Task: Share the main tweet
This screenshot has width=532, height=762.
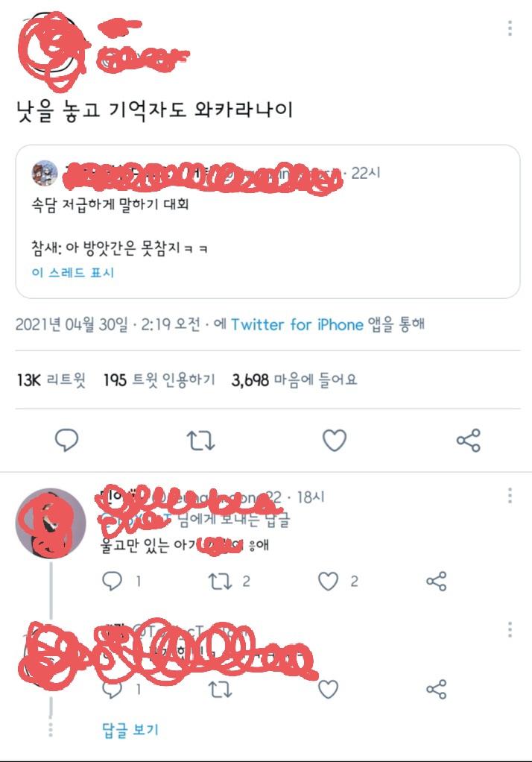Action: click(x=468, y=441)
